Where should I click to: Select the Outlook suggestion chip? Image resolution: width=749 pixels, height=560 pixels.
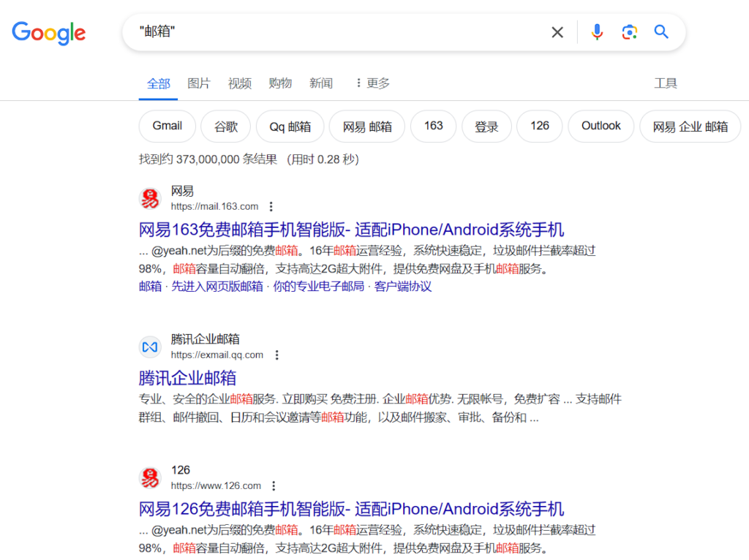click(601, 126)
